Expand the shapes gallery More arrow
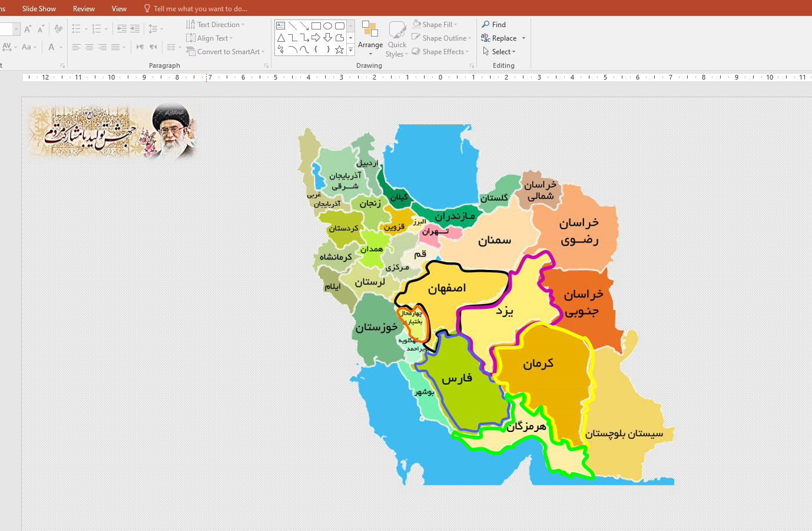 (x=351, y=50)
